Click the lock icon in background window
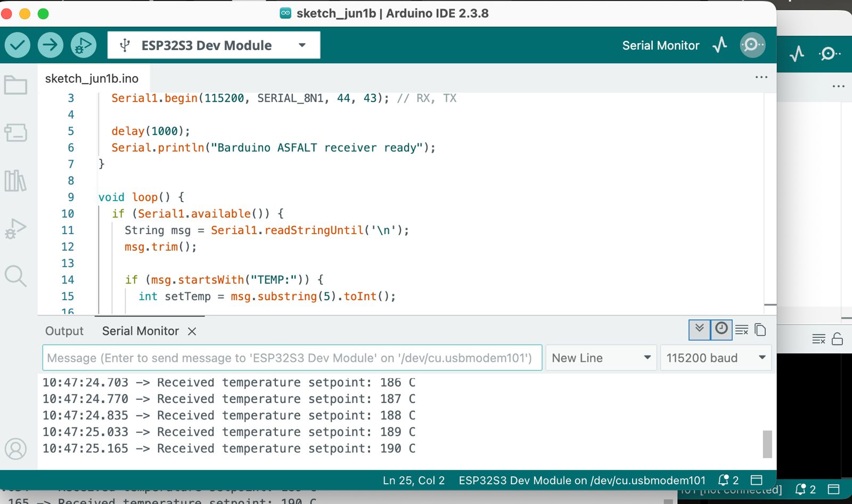 pos(837,339)
